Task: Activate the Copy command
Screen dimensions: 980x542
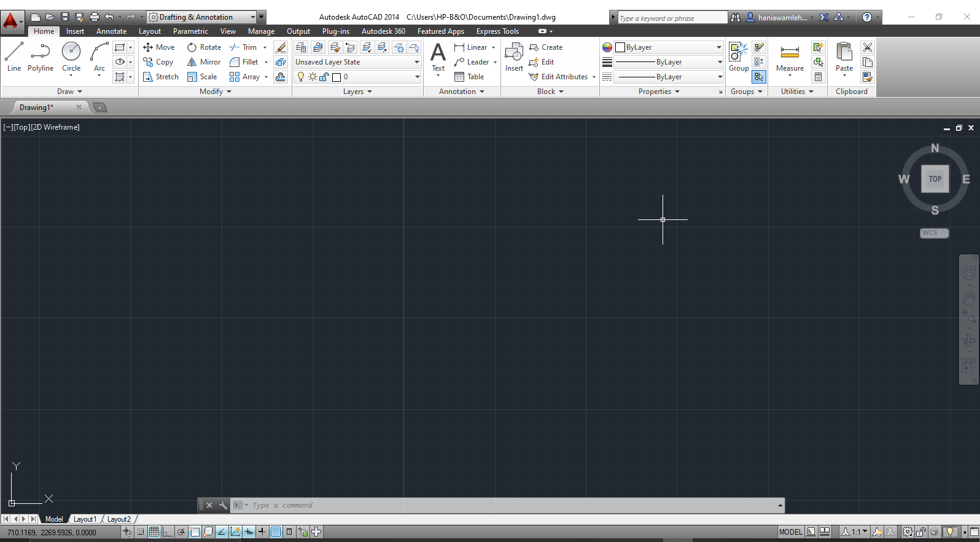Action: [x=158, y=62]
